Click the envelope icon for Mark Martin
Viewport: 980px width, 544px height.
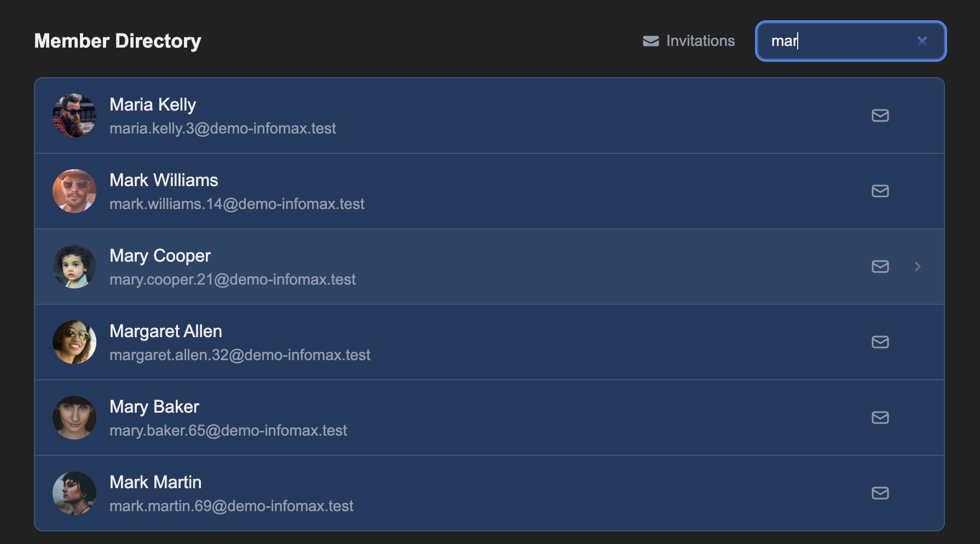click(x=880, y=493)
